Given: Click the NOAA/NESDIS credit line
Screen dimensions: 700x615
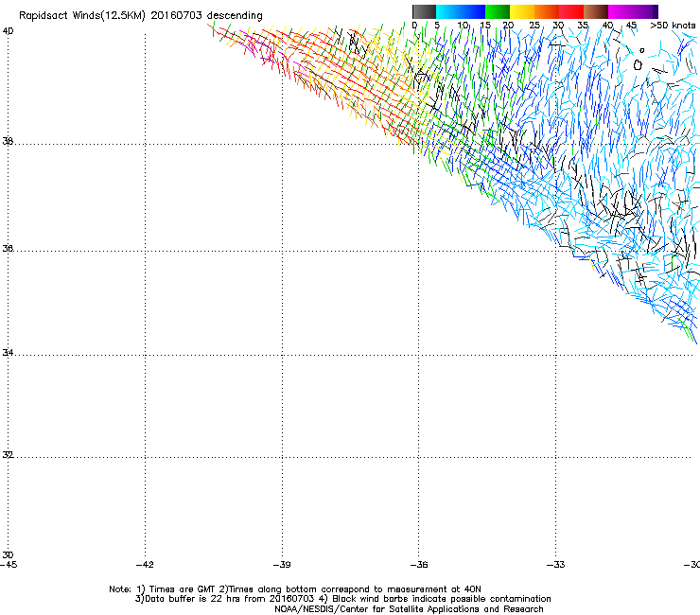Looking at the screenshot, I should pyautogui.click(x=409, y=609).
